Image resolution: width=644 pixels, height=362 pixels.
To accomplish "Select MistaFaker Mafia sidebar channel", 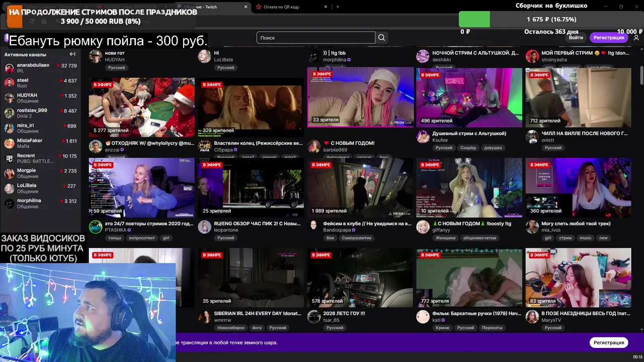I will (x=40, y=143).
